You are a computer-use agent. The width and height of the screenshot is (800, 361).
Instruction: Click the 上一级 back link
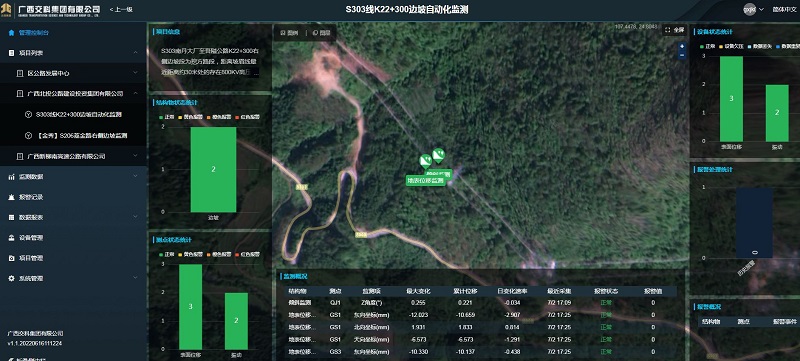(121, 9)
